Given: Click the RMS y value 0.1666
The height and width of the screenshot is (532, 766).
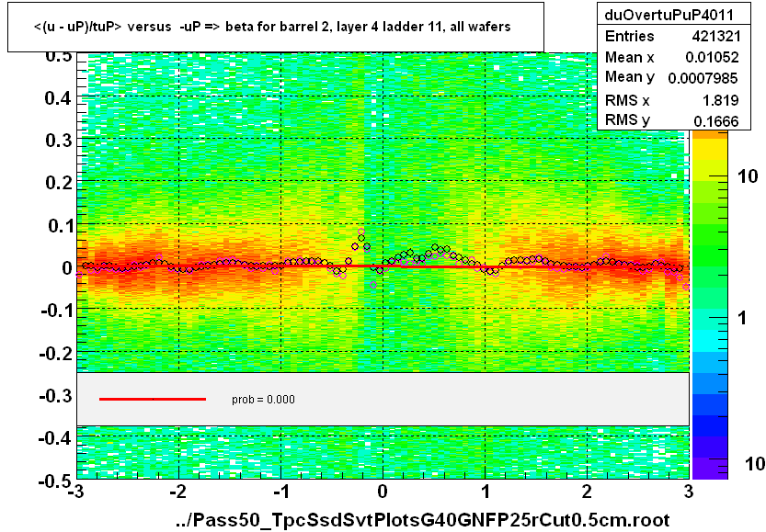Looking at the screenshot, I should (x=715, y=120).
